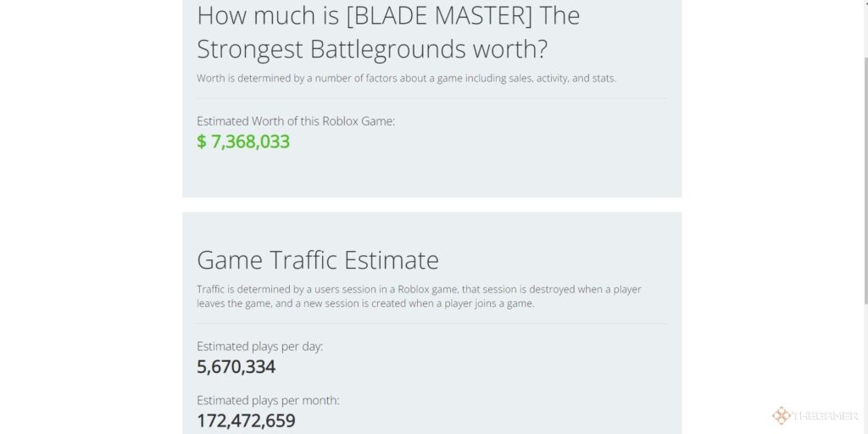This screenshot has width=868, height=434.
Task: Click the white gap between the two cards
Action: pyautogui.click(x=431, y=204)
